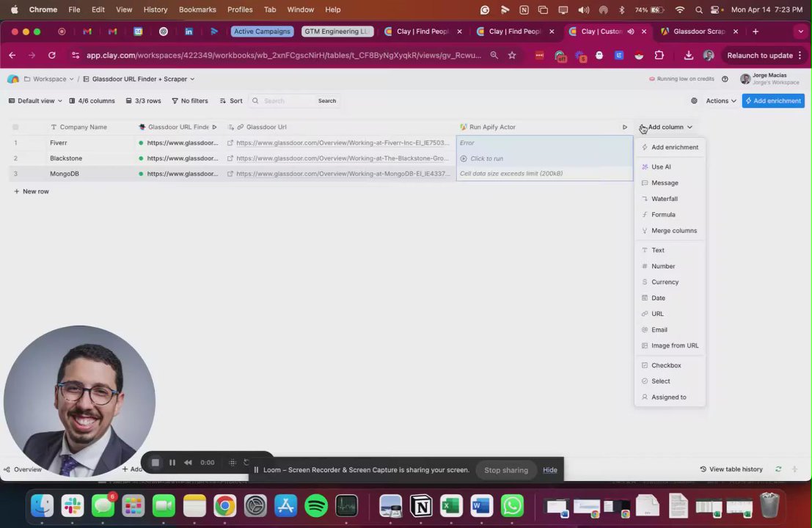This screenshot has width=812, height=528.
Task: Click the refresh icon in bottom bar
Action: click(x=778, y=469)
